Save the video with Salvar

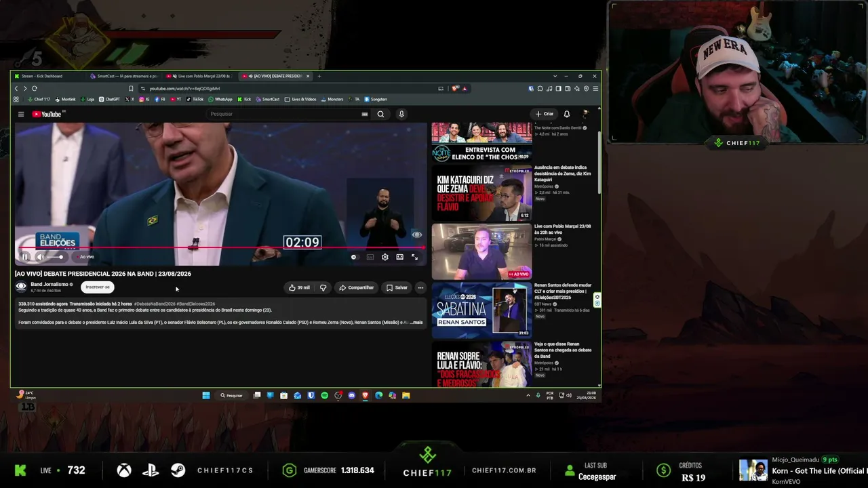coord(397,287)
